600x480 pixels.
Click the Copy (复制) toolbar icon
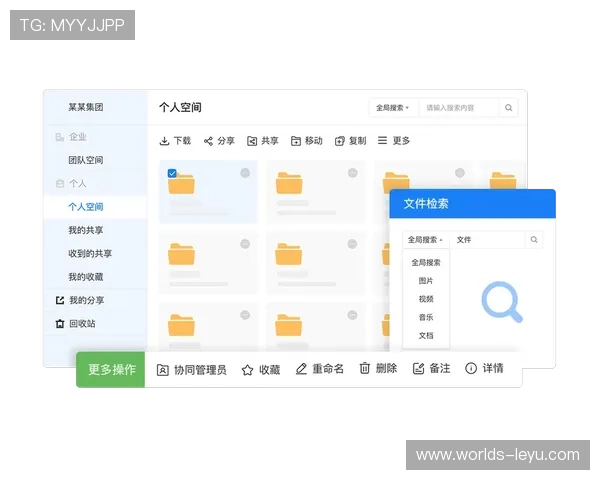tap(340, 141)
